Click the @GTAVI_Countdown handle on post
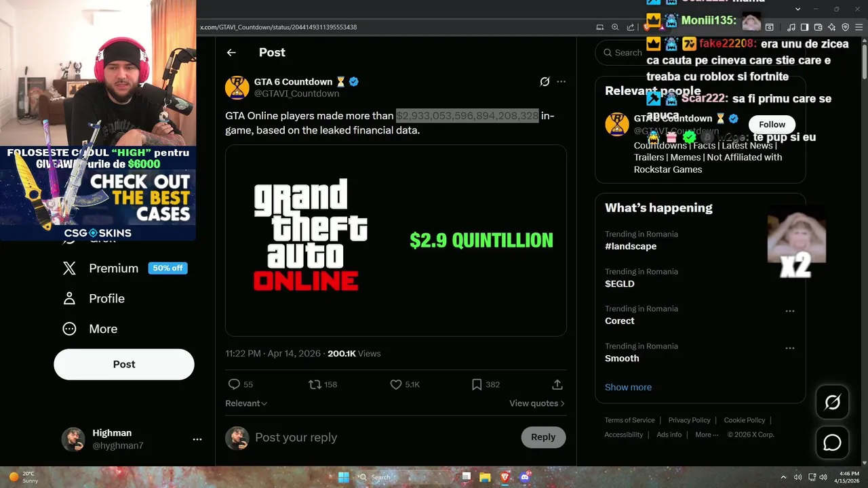This screenshot has width=868, height=488. 296,94
